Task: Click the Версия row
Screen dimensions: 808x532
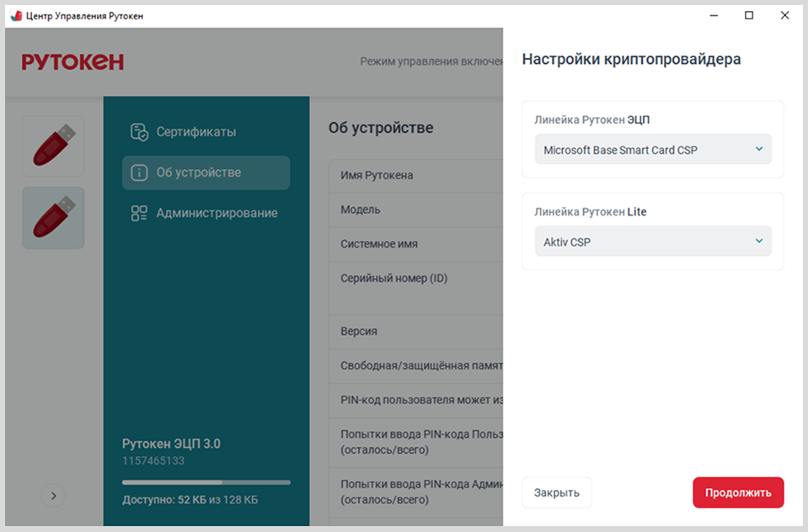Action: pos(416,331)
